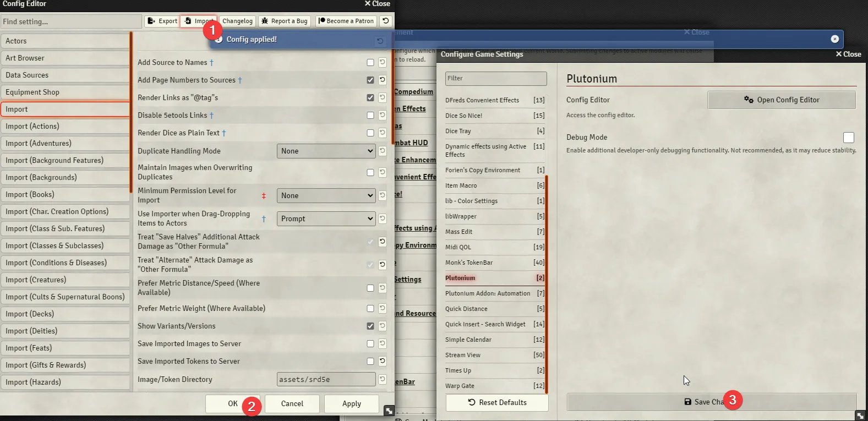Reset the Image/Token Directory setting
The image size is (868, 421).
pyautogui.click(x=383, y=379)
